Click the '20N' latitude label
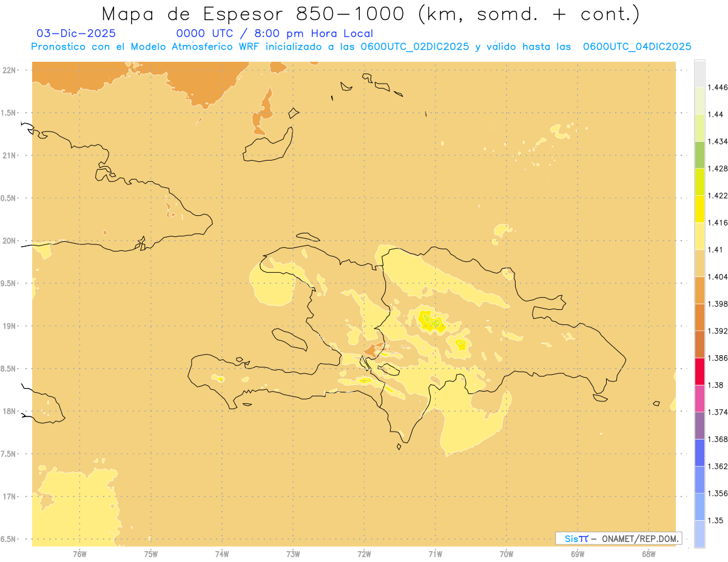Viewport: 728px width, 562px height. [9, 241]
